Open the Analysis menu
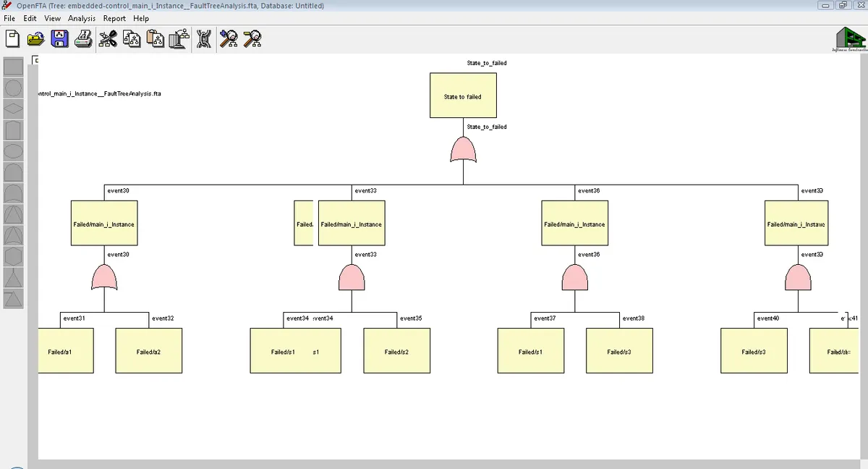868x469 pixels. [82, 18]
